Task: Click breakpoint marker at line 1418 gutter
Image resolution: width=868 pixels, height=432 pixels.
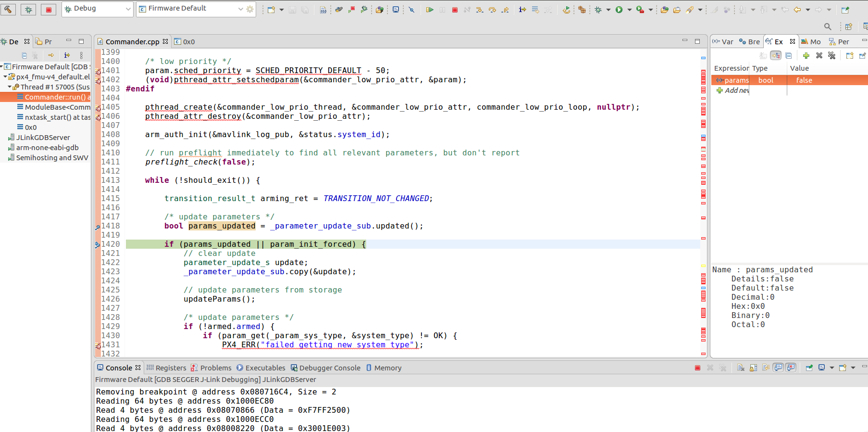Action: tap(98, 227)
